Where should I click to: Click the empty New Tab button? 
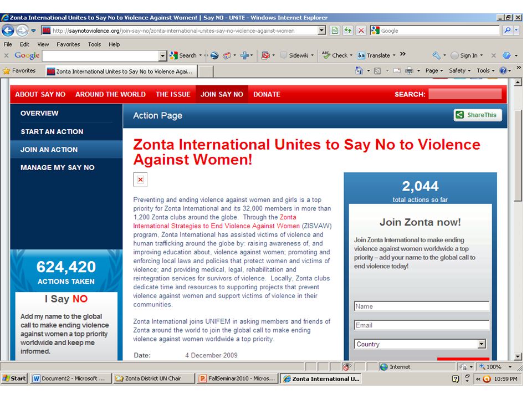pos(206,71)
